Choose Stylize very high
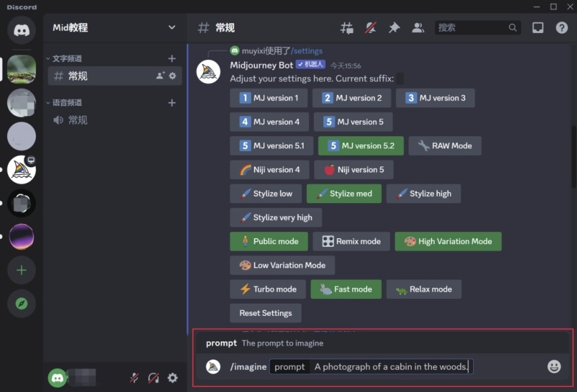Screen dimensions: 577x392 click(x=276, y=217)
